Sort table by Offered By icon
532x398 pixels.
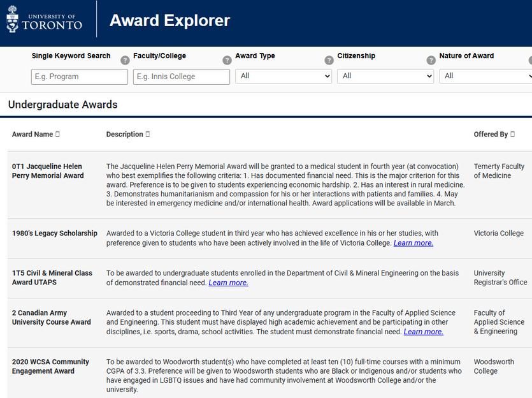(512, 134)
